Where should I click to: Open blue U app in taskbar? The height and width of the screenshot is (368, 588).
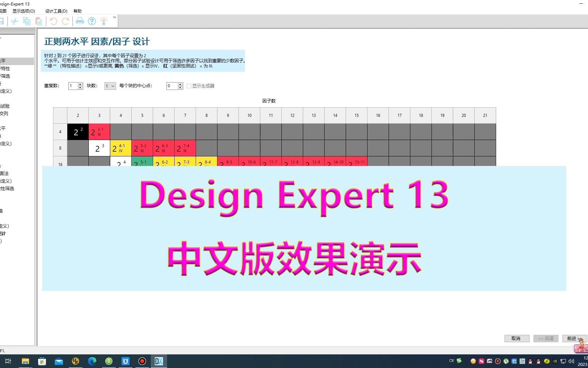tap(125, 361)
